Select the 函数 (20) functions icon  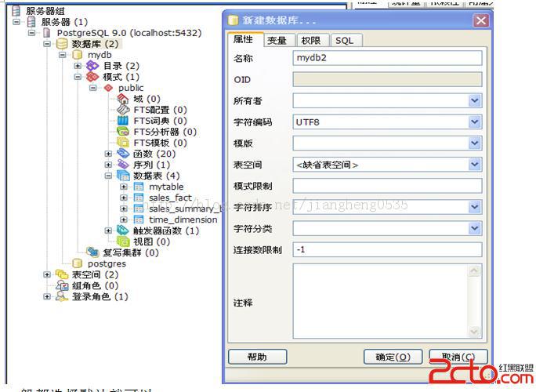pos(123,154)
